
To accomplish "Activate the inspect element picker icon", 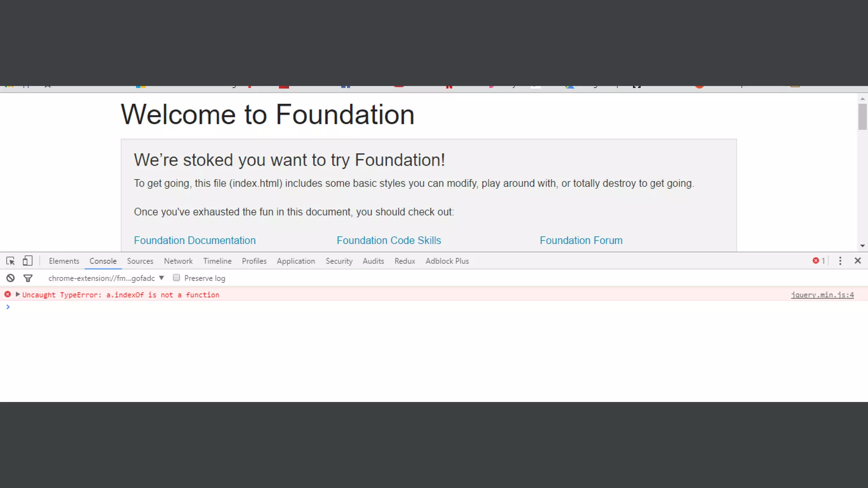I will point(11,261).
